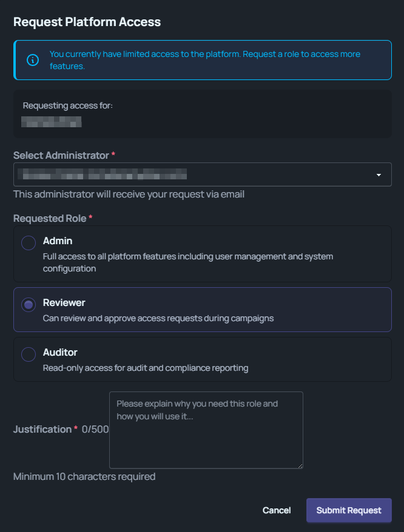Select the Reviewer role radio button
Screen dimensions: 404x532
pos(28,304)
